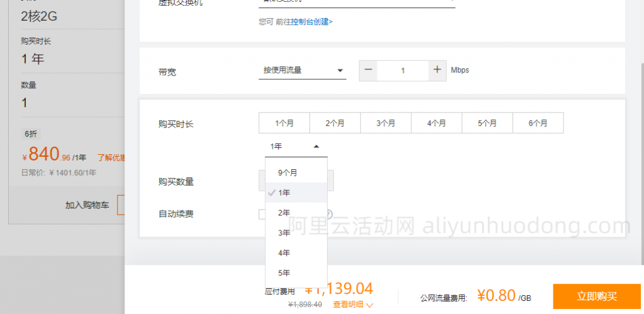
Task: Click the minus button to decrease bandwidth
Action: click(369, 70)
